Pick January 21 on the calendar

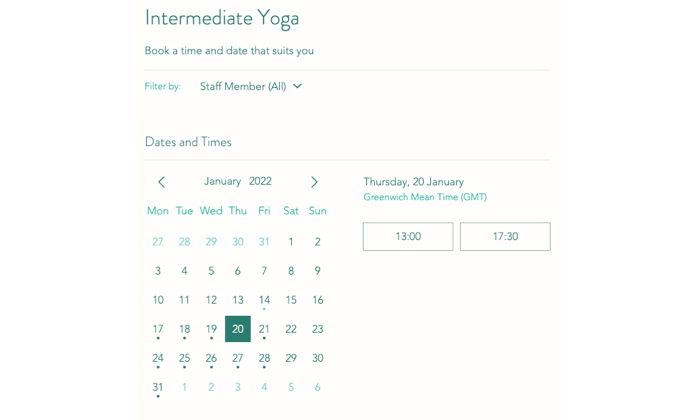[264, 329]
